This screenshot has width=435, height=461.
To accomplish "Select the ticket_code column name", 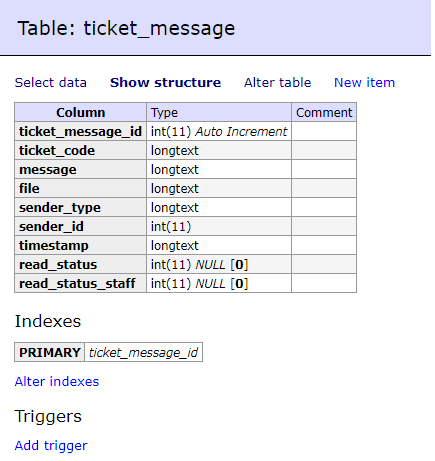I will click(x=57, y=150).
